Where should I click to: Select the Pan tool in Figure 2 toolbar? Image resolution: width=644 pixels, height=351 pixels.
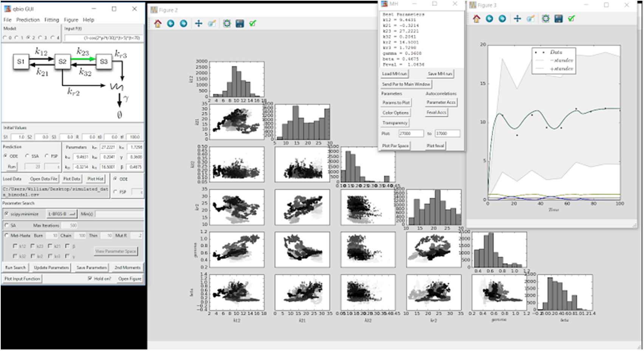pos(198,24)
